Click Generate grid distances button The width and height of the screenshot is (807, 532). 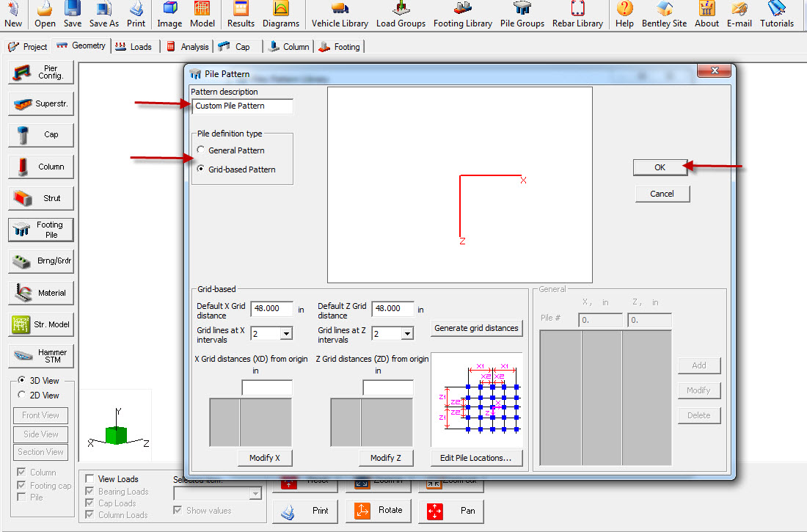point(476,328)
